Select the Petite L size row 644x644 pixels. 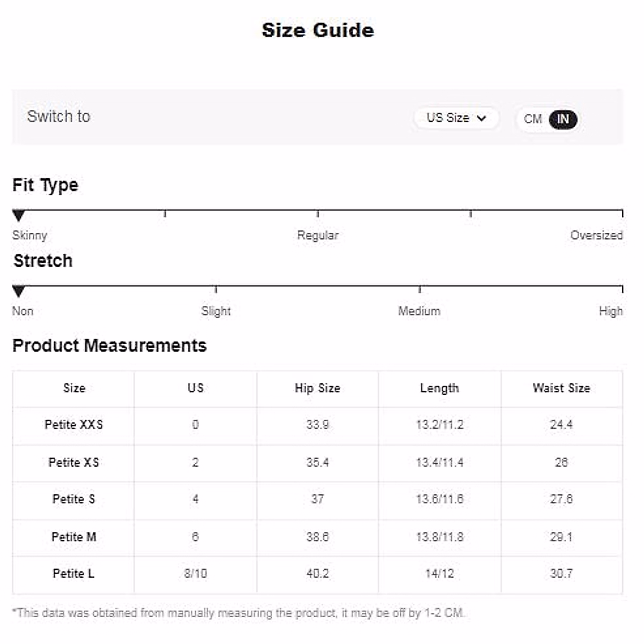click(x=74, y=573)
